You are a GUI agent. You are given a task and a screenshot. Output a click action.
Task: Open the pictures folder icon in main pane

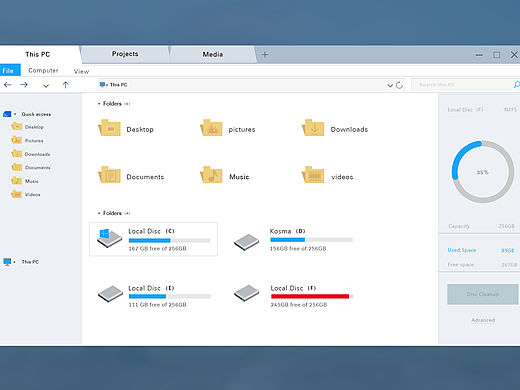click(211, 128)
